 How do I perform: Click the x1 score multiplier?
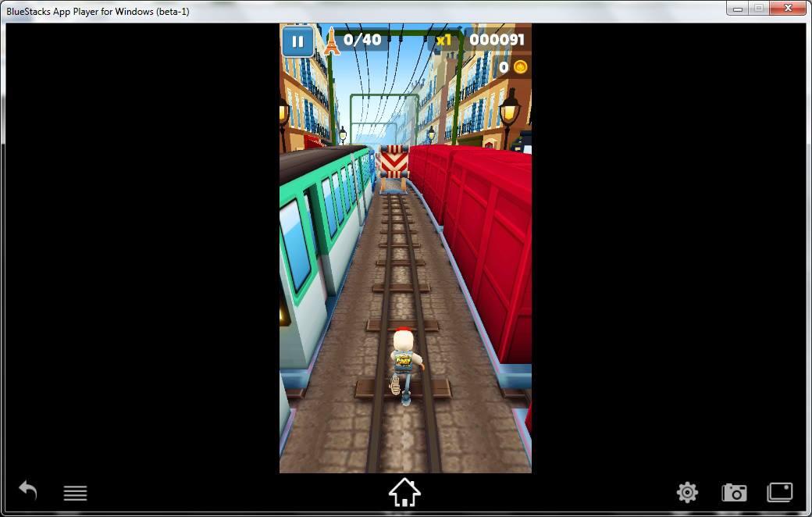pos(443,41)
